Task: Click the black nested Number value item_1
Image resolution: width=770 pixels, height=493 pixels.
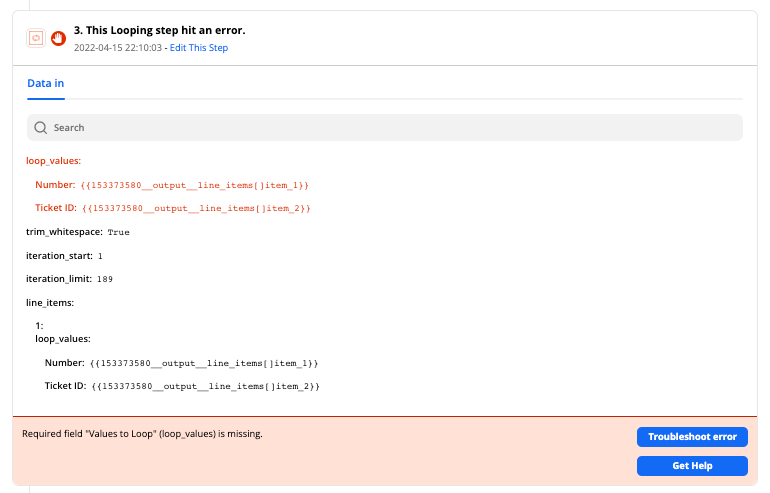Action: pos(204,363)
